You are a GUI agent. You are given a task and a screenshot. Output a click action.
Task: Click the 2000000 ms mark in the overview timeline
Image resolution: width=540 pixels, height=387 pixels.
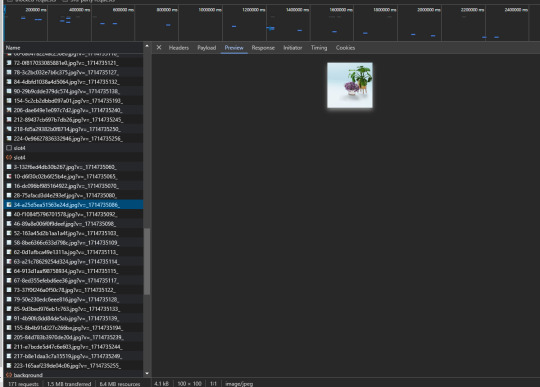click(429, 10)
